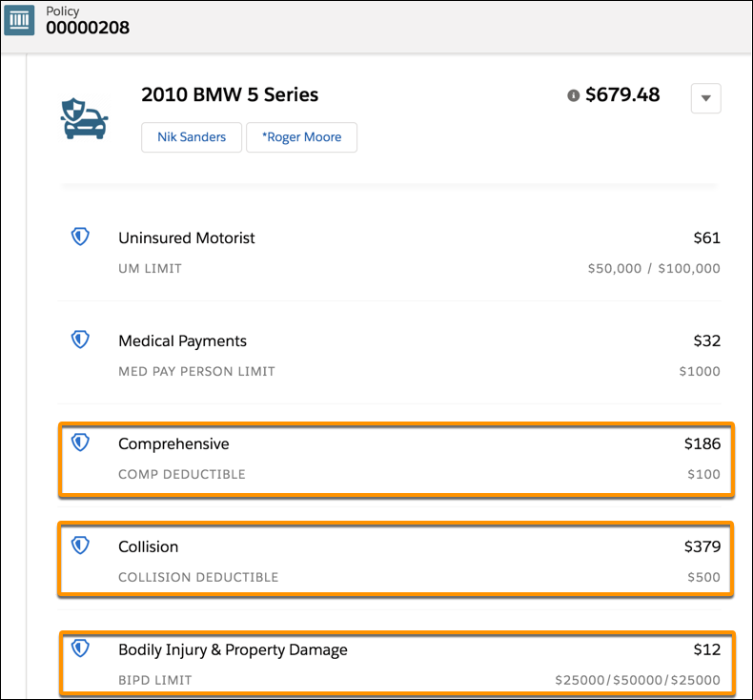The image size is (753, 700).
Task: Click the BIPD LIMIT label
Action: point(155,680)
